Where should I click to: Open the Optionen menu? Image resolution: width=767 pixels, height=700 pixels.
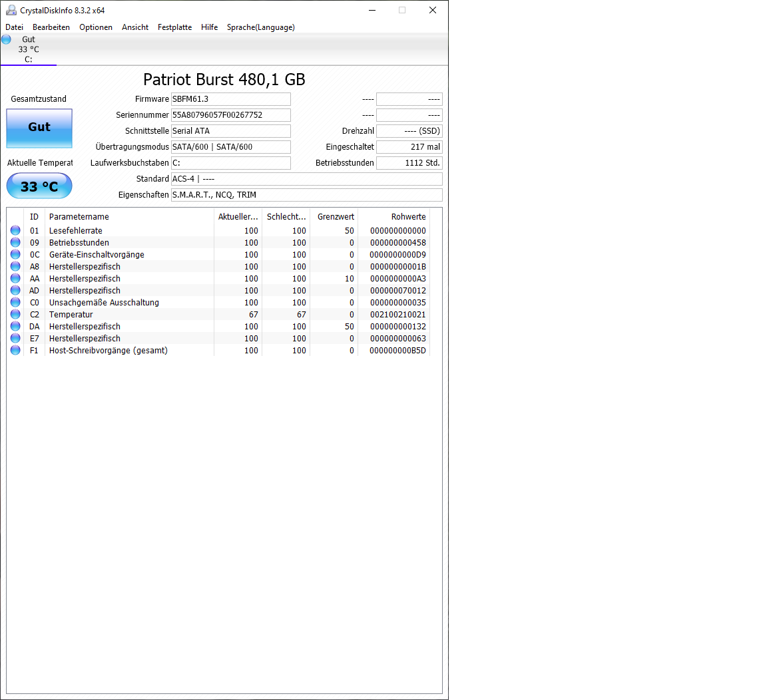coord(96,27)
